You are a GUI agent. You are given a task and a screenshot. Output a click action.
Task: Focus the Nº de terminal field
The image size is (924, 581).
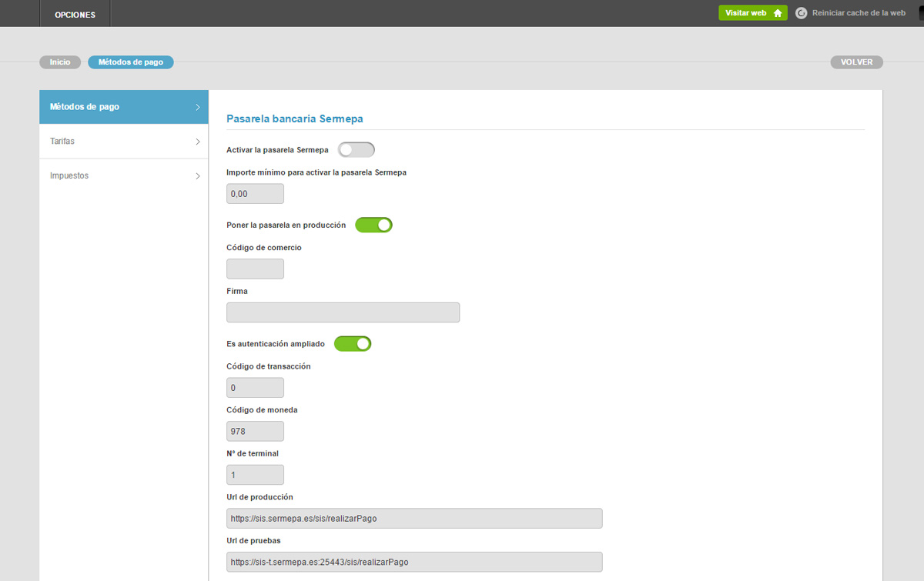pos(255,475)
